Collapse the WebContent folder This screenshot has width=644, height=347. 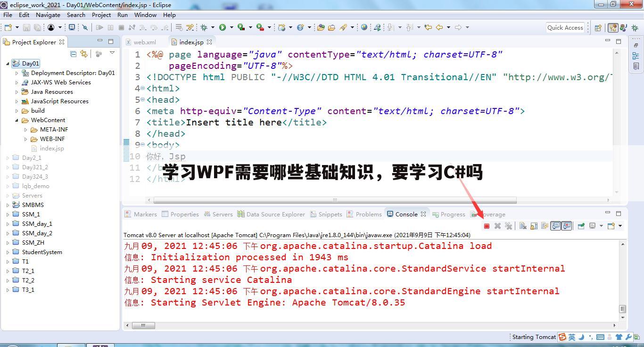17,120
